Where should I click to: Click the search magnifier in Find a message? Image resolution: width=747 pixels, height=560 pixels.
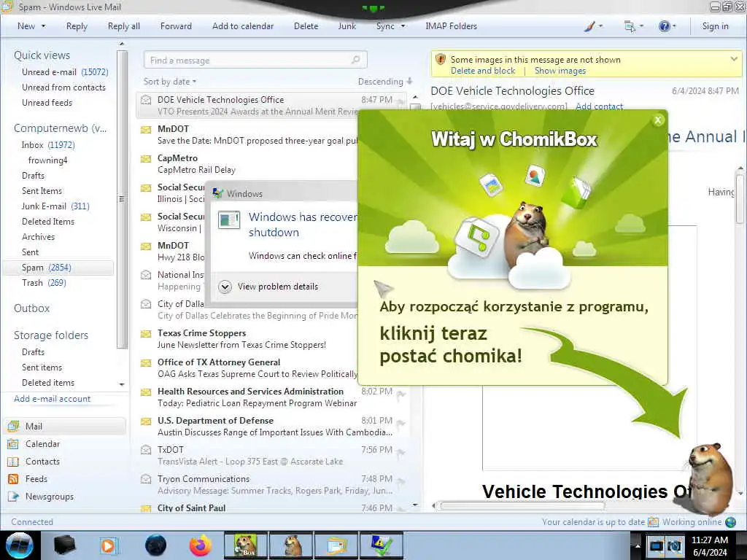pyautogui.click(x=355, y=60)
